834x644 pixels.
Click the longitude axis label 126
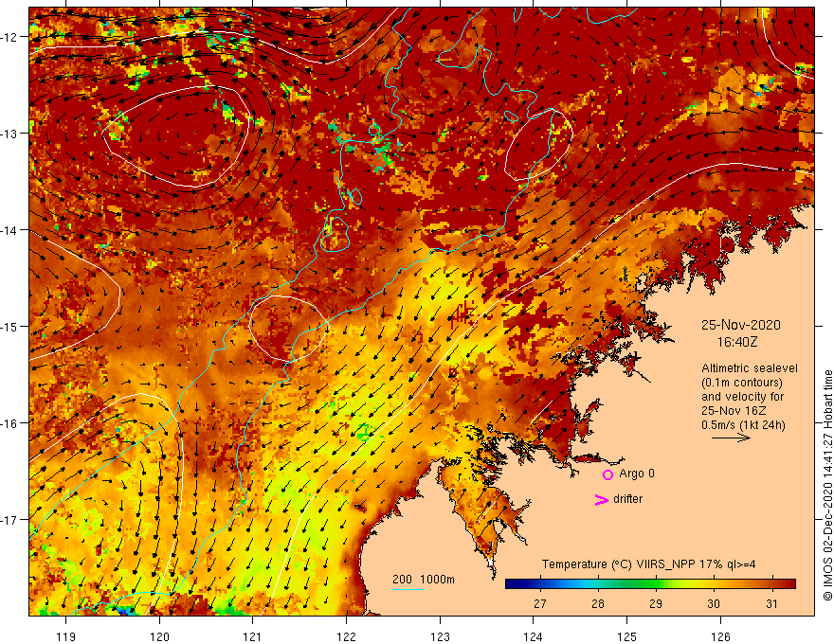pos(720,636)
